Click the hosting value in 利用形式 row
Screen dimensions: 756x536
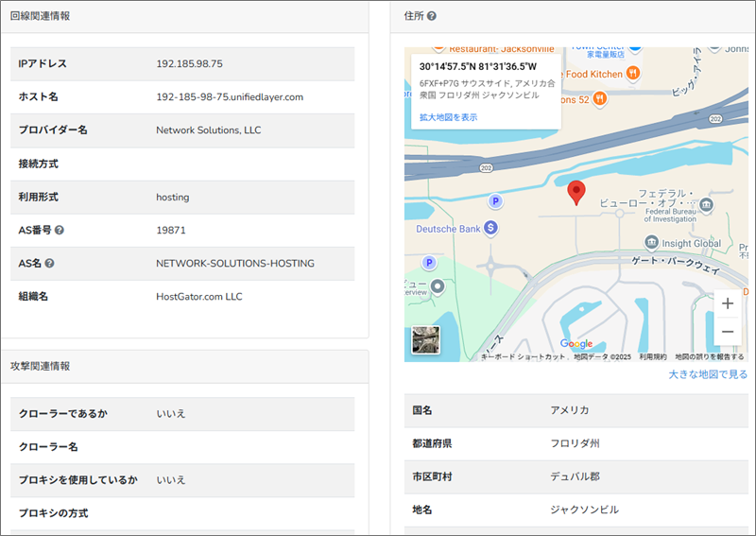click(x=173, y=198)
